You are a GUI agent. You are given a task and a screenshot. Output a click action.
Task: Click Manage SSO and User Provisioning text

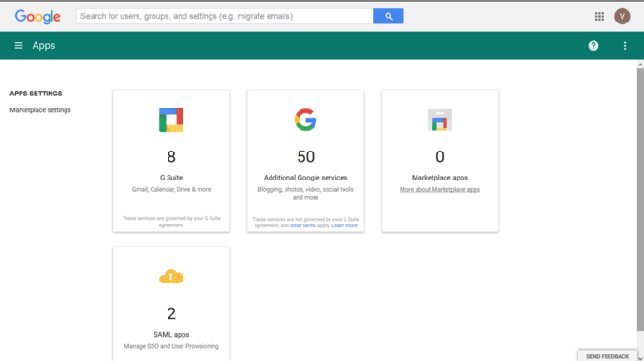171,346
